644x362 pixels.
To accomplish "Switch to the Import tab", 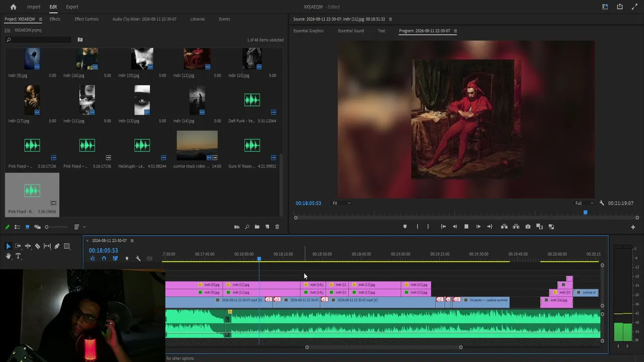I will click(34, 7).
